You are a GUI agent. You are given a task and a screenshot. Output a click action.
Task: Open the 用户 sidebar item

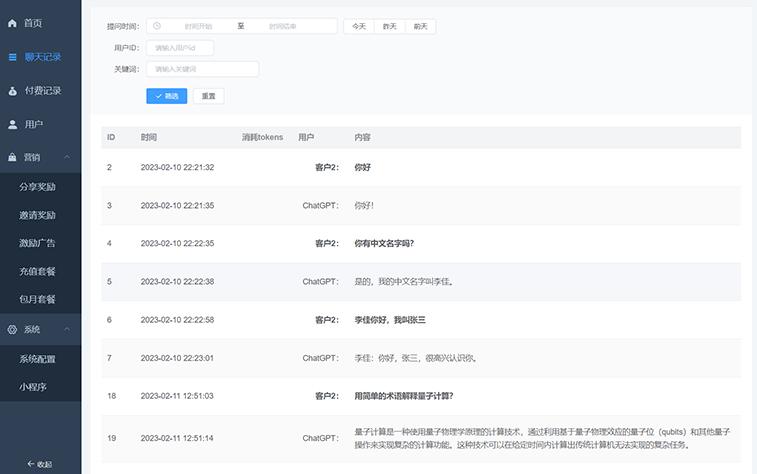(34, 125)
